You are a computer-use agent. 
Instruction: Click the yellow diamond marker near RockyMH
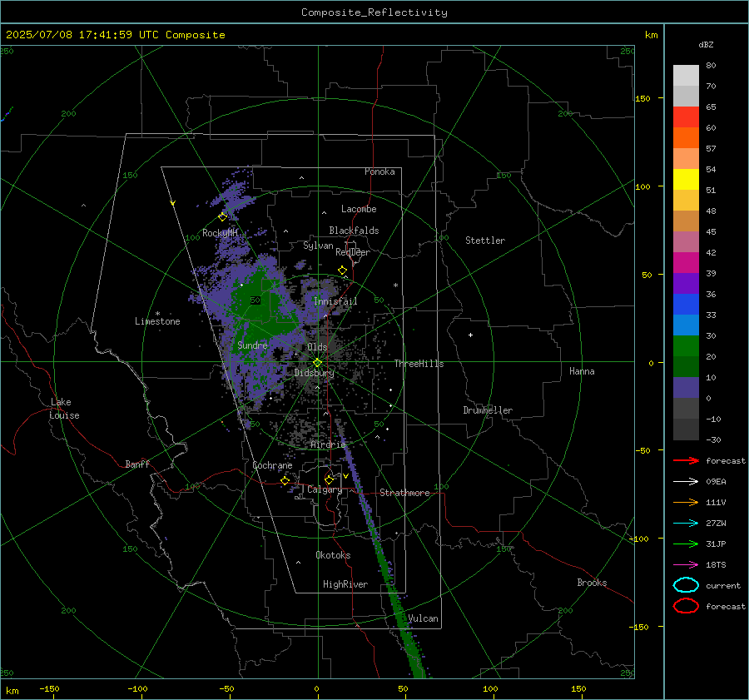pyautogui.click(x=222, y=217)
